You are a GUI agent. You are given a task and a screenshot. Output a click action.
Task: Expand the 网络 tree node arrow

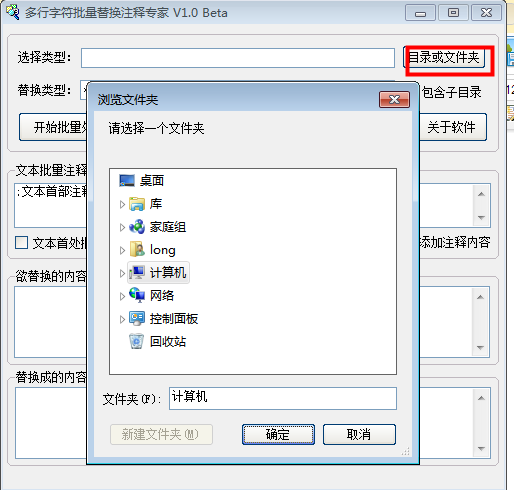122,296
